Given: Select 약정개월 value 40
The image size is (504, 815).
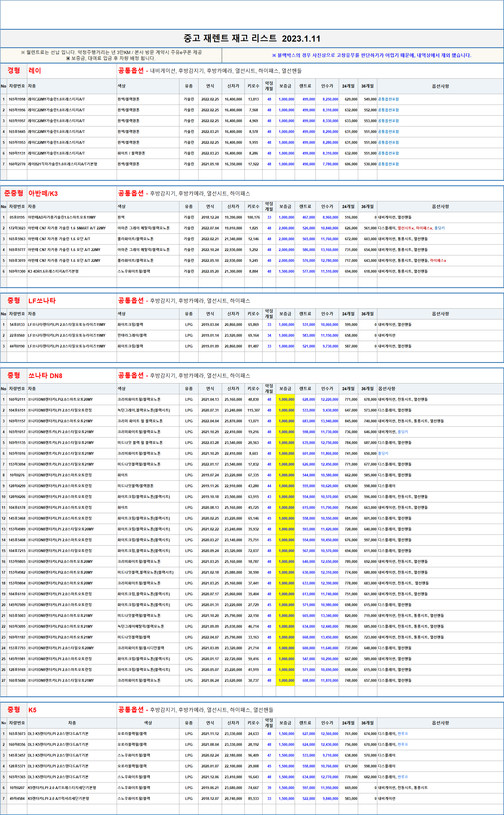Looking at the screenshot, I should click(269, 475).
